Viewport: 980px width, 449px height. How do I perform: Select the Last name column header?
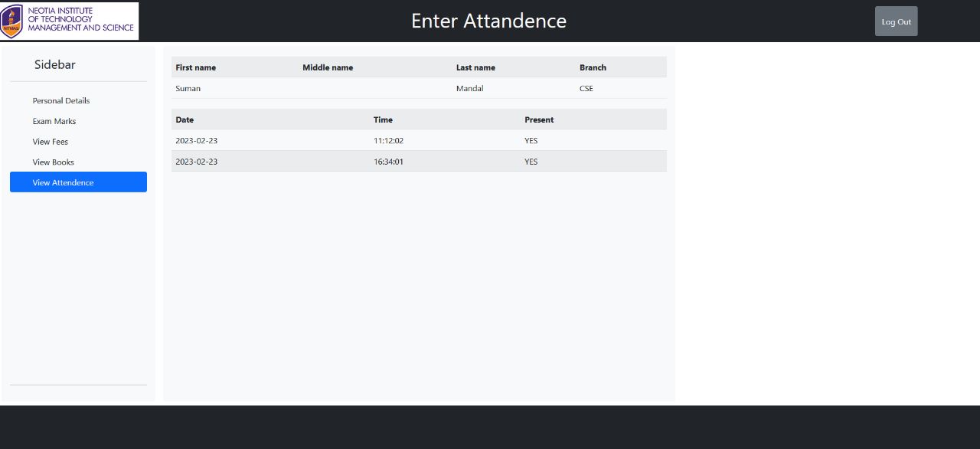tap(475, 67)
